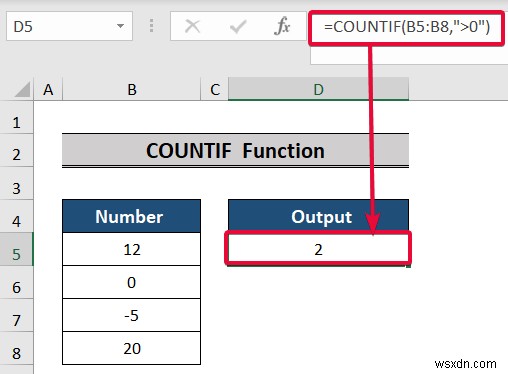508x374 pixels.
Task: Click the Enter checkmark formula bar icon
Action: [x=238, y=26]
